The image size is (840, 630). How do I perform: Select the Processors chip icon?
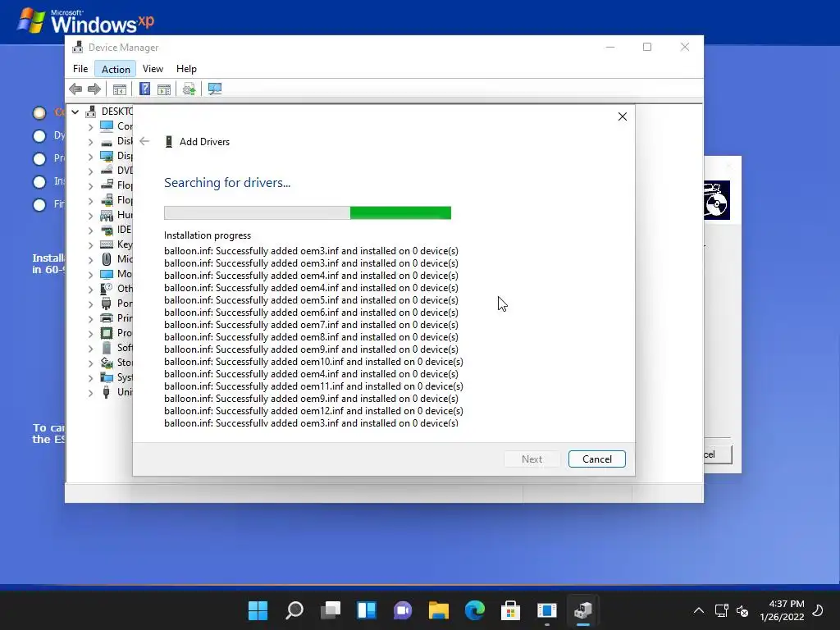click(x=107, y=333)
